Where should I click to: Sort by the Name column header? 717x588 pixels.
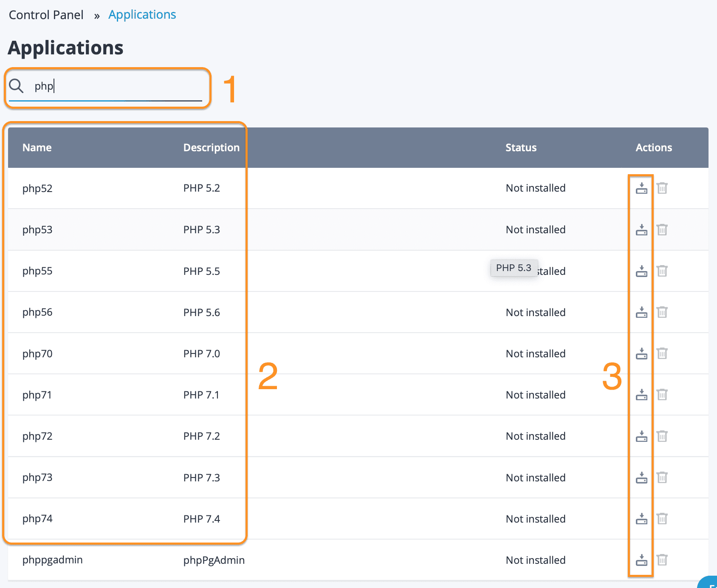[x=37, y=147]
